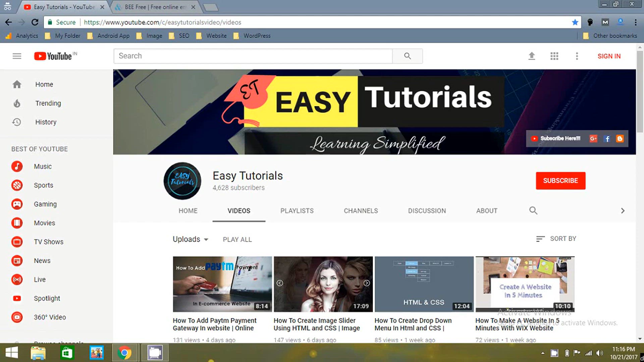Select the VIDEOS tab
The width and height of the screenshot is (644, 362).
[239, 211]
